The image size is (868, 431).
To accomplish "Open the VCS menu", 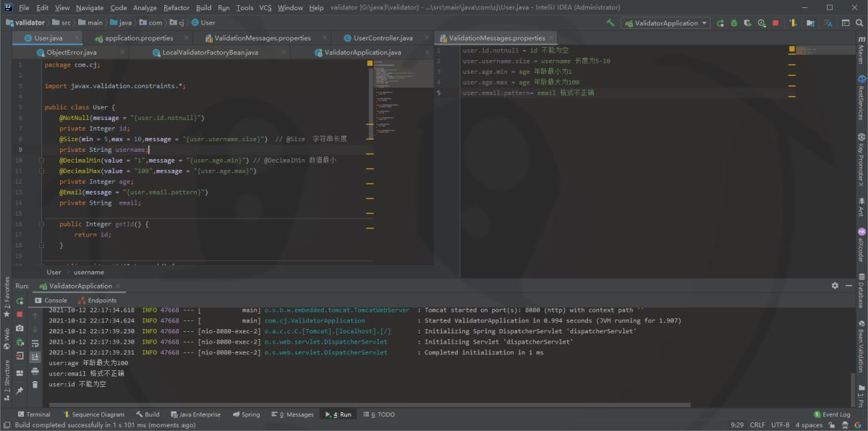I will click(265, 7).
